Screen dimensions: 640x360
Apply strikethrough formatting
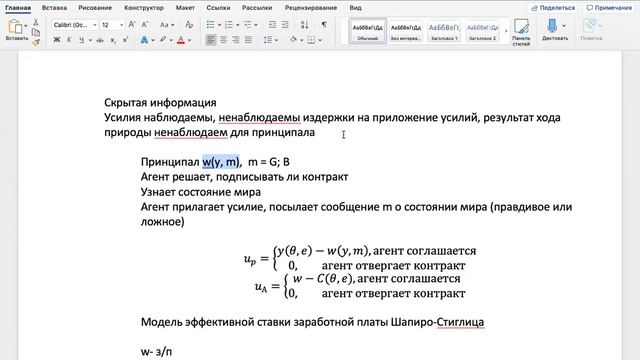point(100,40)
